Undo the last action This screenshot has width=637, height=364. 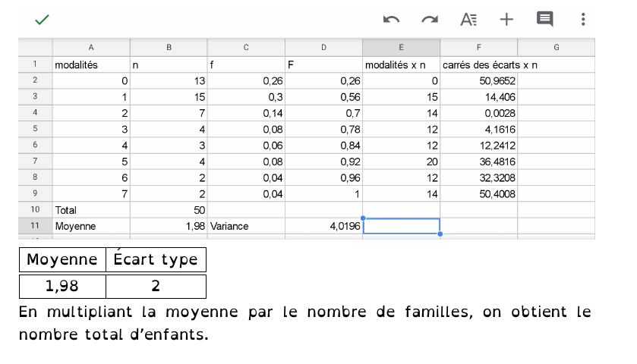[x=392, y=20]
